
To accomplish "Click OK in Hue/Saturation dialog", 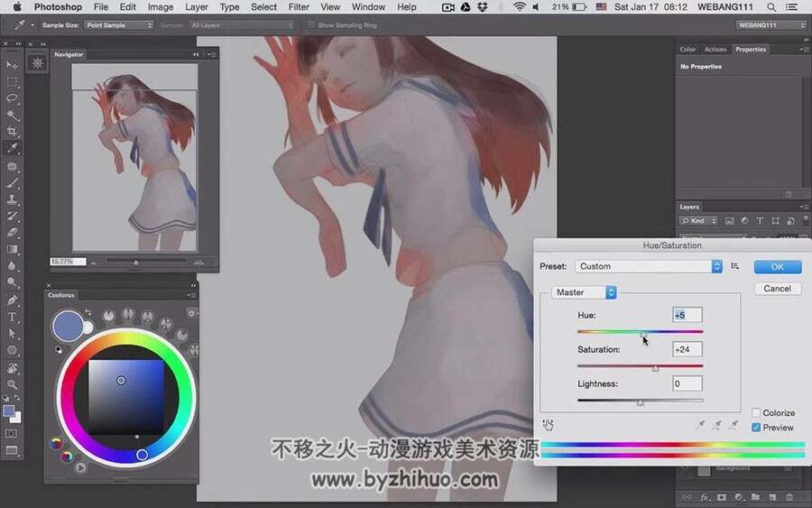I will click(x=778, y=267).
